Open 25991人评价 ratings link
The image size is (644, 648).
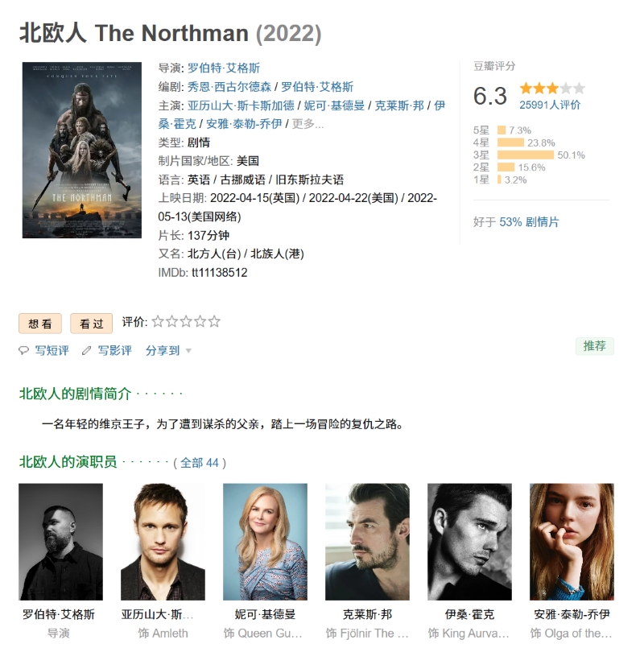pyautogui.click(x=550, y=105)
